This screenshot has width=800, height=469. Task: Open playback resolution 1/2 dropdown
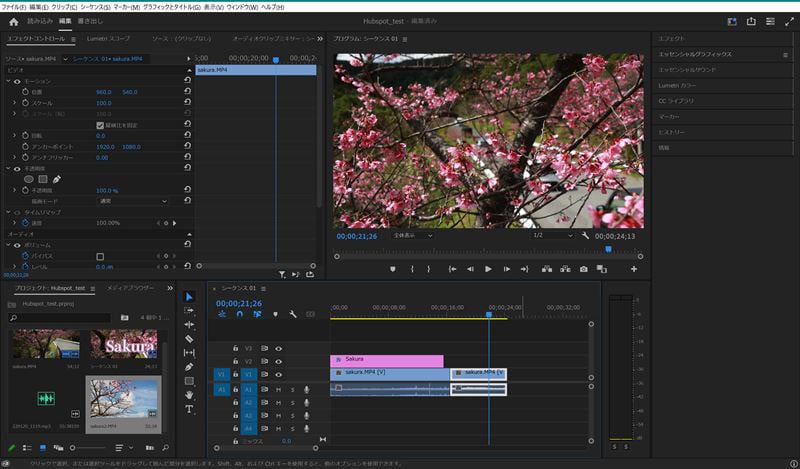pyautogui.click(x=553, y=235)
